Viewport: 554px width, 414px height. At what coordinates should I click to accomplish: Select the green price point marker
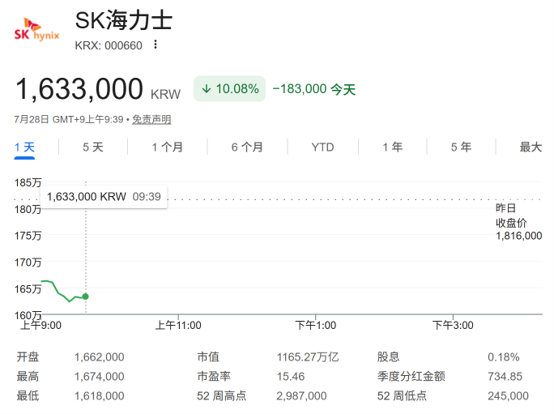pos(86,296)
